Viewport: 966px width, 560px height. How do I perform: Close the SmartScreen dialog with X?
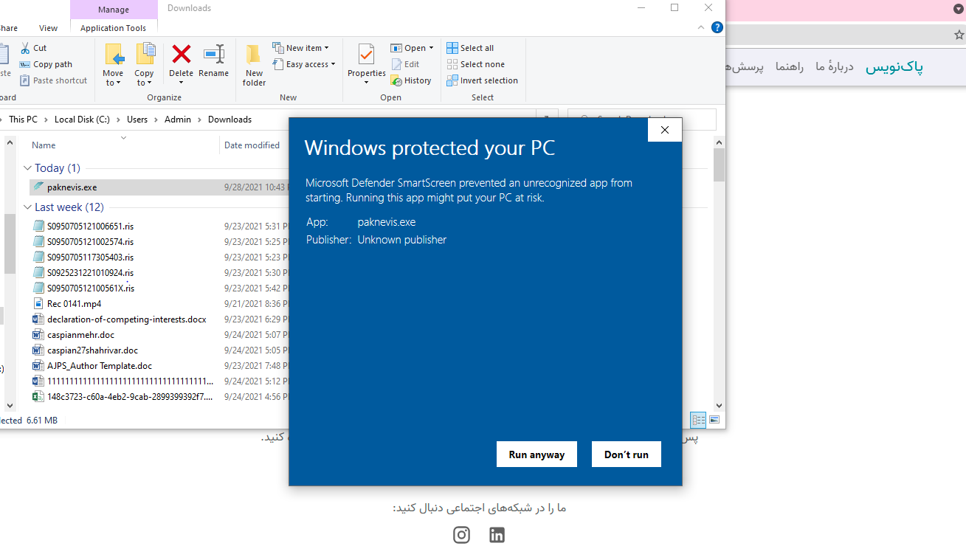(665, 130)
